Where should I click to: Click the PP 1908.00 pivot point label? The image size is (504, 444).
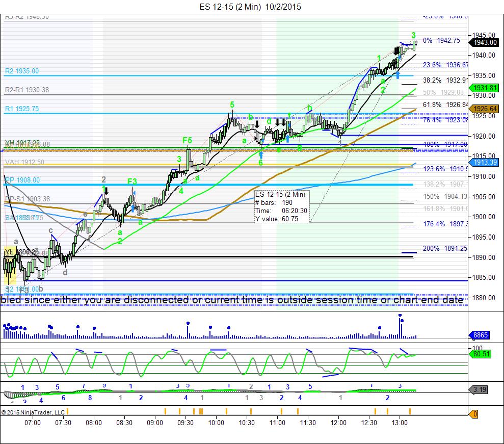(x=22, y=180)
